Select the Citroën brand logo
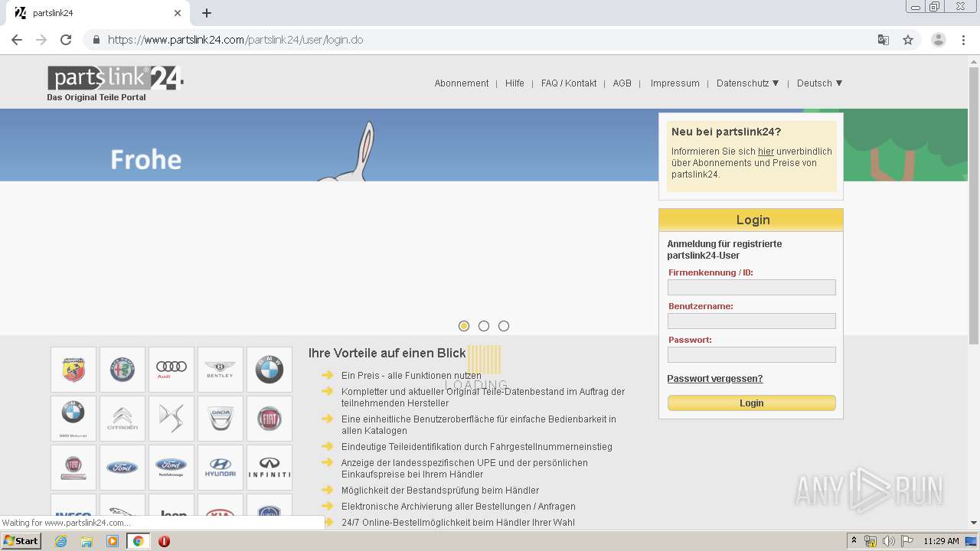Image resolution: width=980 pixels, height=551 pixels. pyautogui.click(x=122, y=419)
